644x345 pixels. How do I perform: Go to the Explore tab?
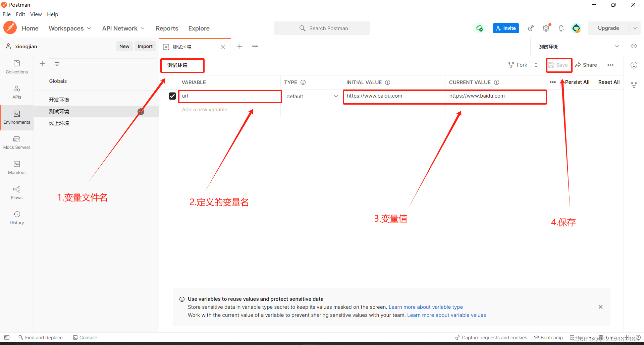[x=199, y=28]
